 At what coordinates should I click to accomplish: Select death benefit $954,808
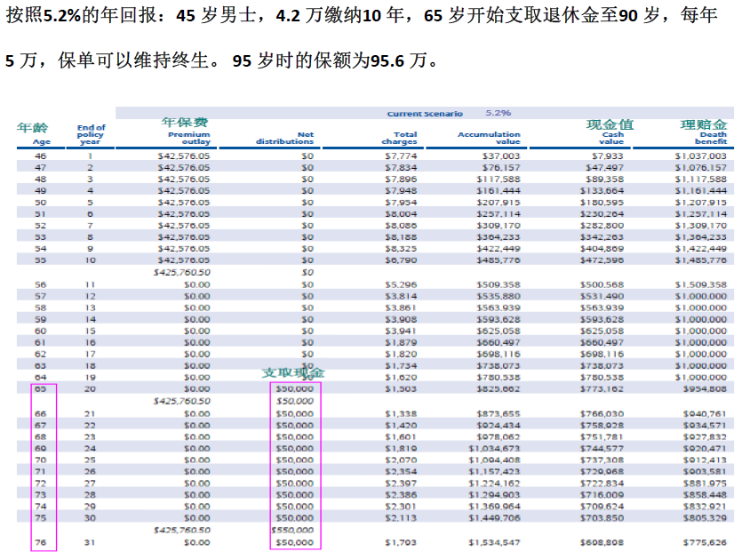click(x=705, y=389)
